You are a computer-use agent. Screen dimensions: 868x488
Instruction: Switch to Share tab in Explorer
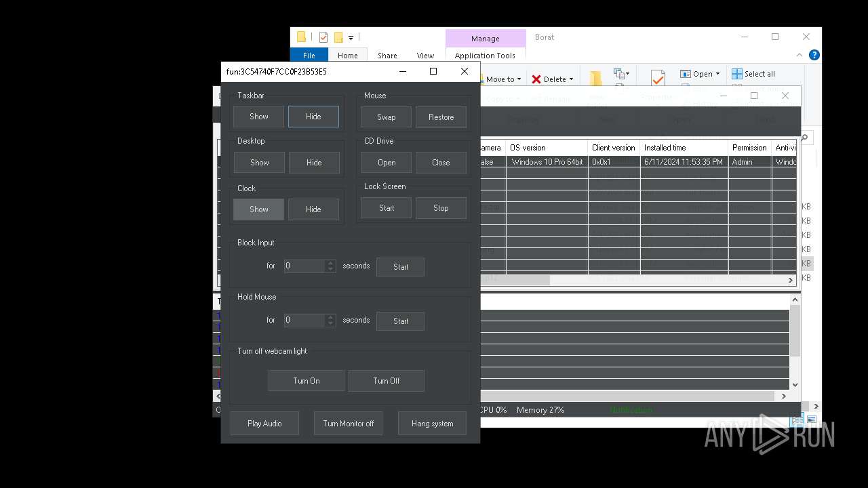click(387, 56)
